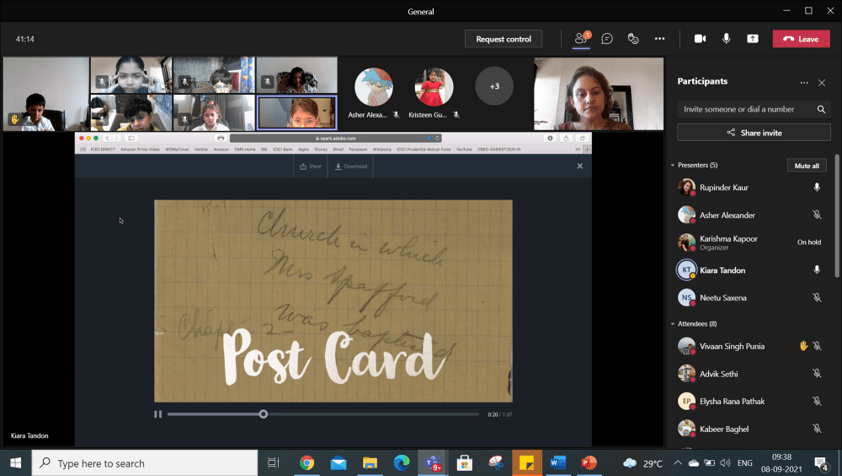Viewport: 842px width, 476px height.
Task: Select Karishma Kapoor in the participants list
Action: click(727, 242)
